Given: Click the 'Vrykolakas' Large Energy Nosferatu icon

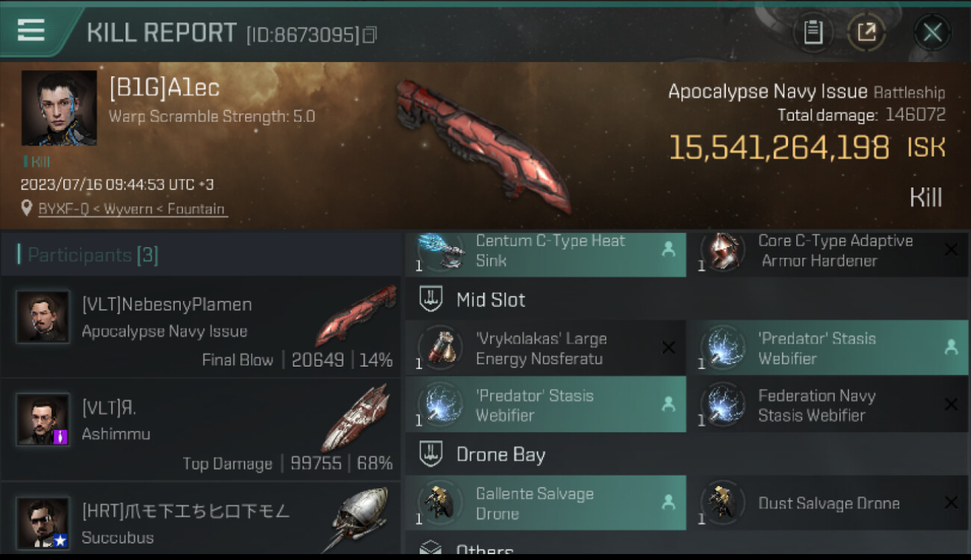Looking at the screenshot, I should coord(441,349).
